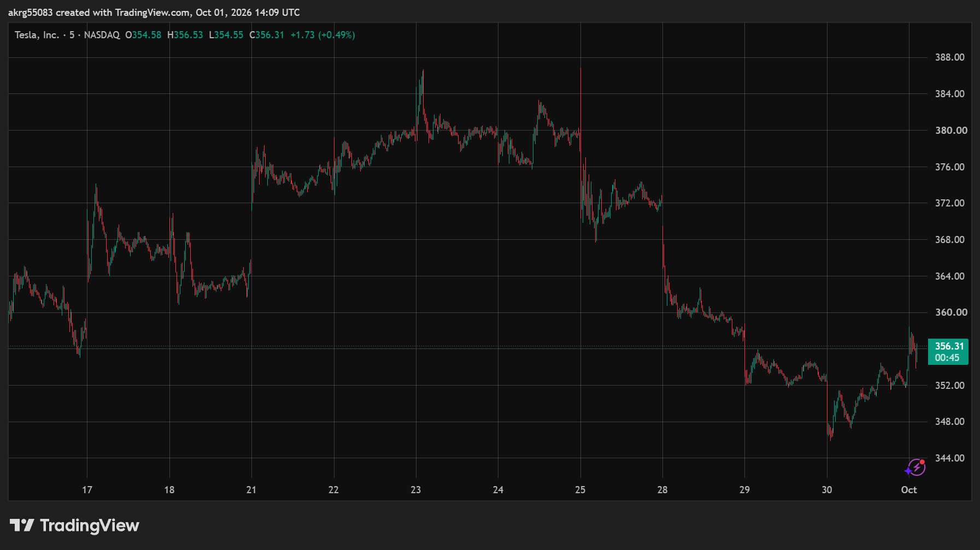The height and width of the screenshot is (550, 980).
Task: Click the current price label 356.31
Action: pos(948,352)
